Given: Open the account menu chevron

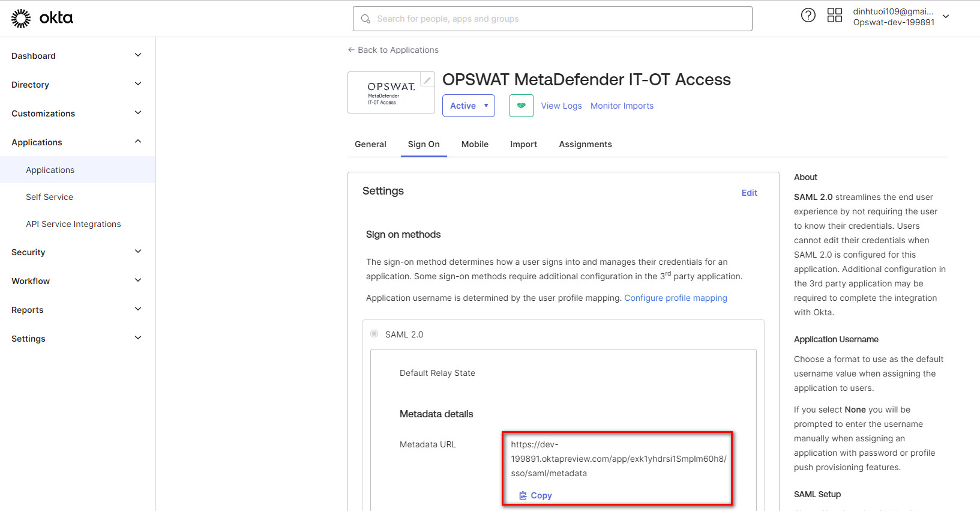Looking at the screenshot, I should click(946, 17).
